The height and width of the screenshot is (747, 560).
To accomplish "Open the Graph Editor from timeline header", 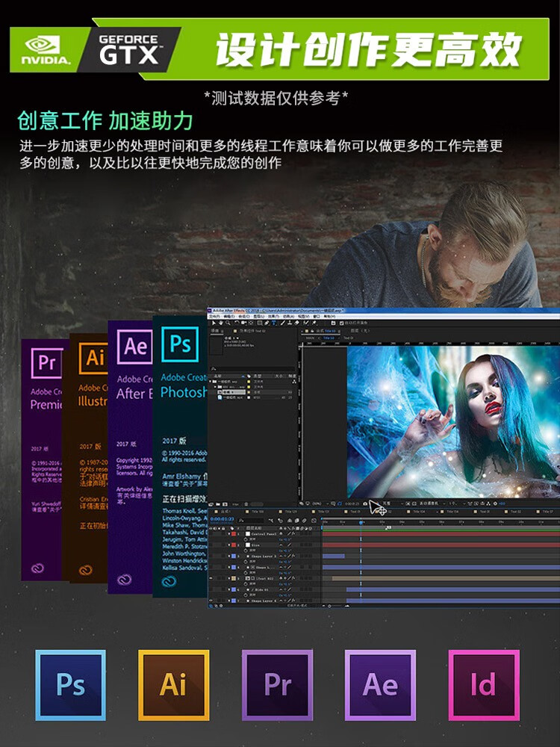I will click(314, 521).
